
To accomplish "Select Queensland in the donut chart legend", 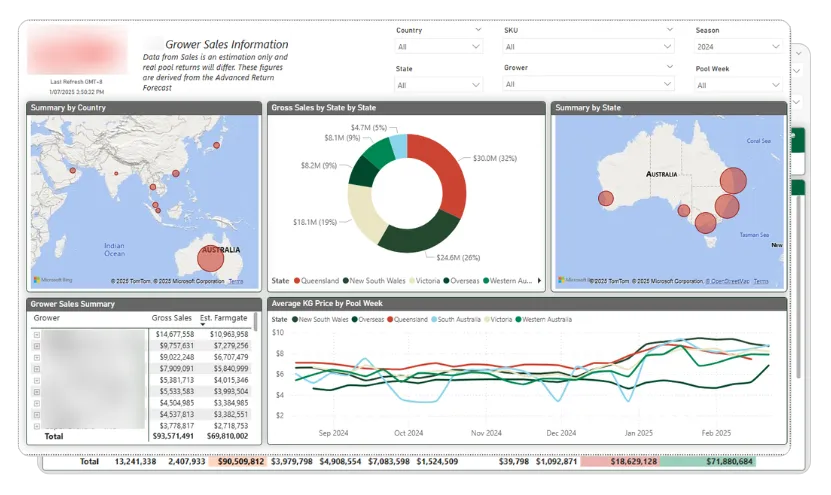I will coord(316,281).
